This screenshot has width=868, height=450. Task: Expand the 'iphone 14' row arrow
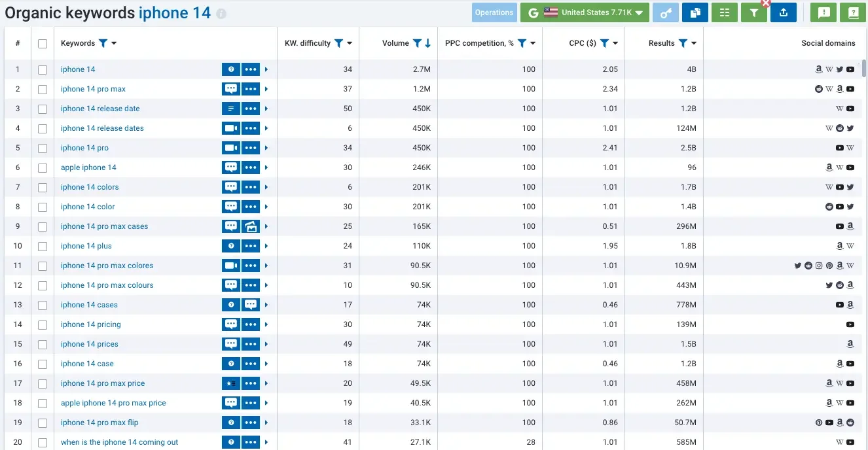click(266, 69)
